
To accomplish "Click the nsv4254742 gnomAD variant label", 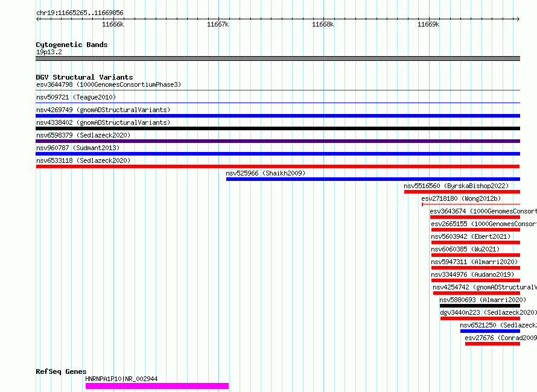I will (485, 287).
